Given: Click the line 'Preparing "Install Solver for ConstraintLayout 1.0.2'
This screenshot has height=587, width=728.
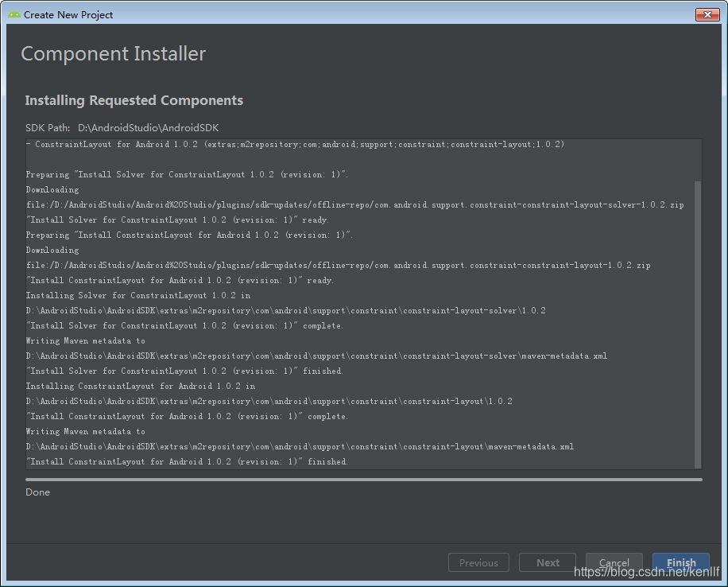Looking at the screenshot, I should click(187, 174).
